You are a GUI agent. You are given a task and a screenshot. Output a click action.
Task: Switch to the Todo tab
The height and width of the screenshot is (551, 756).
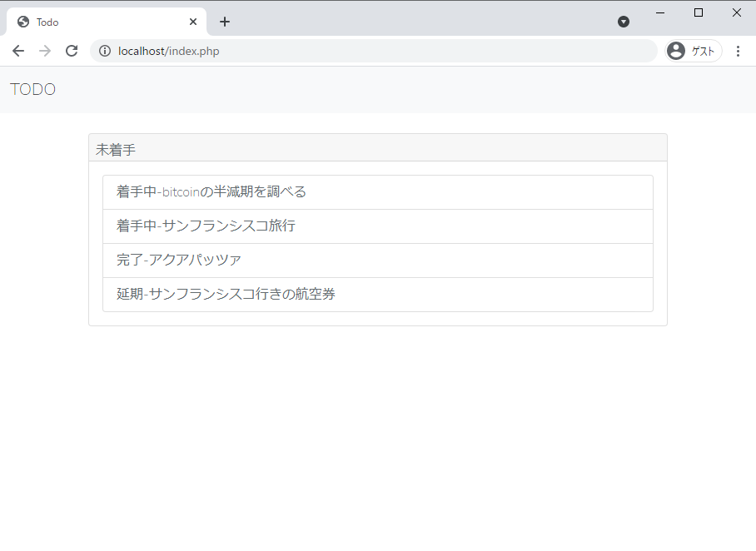pyautogui.click(x=100, y=22)
